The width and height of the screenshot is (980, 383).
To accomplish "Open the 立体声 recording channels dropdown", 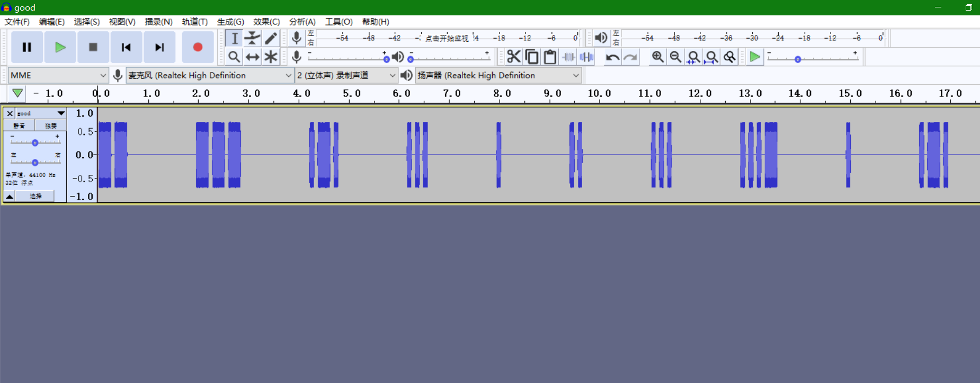I will [x=346, y=75].
